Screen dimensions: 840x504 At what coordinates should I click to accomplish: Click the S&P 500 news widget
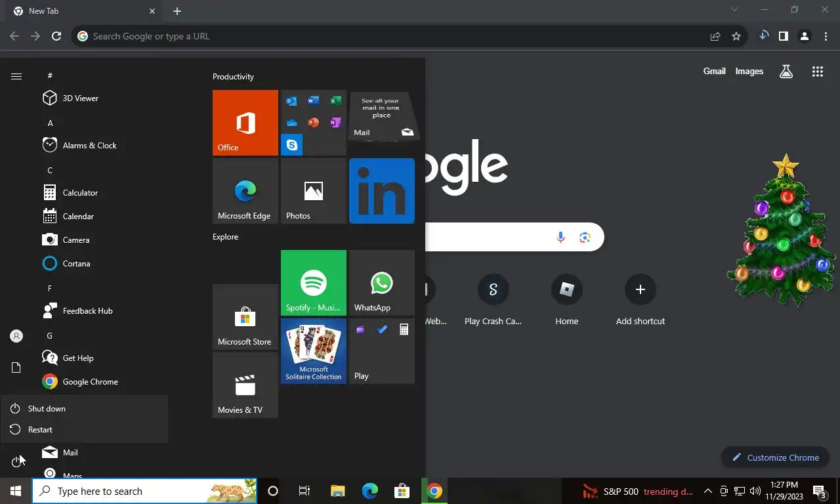click(x=638, y=492)
